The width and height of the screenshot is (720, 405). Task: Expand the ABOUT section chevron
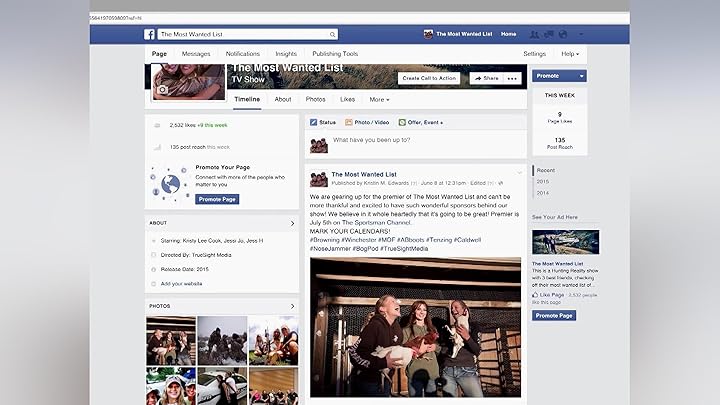pos(292,223)
